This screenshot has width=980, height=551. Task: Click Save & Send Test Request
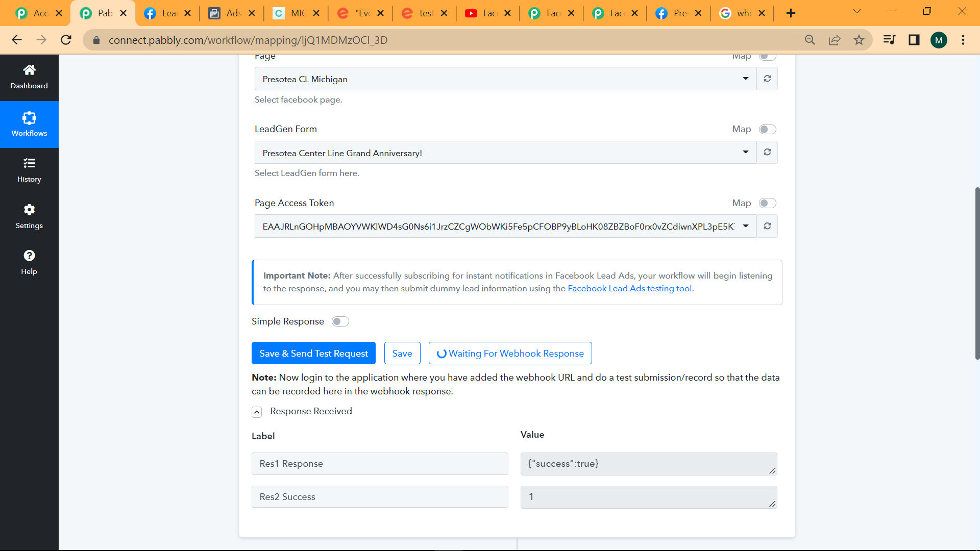coord(313,353)
